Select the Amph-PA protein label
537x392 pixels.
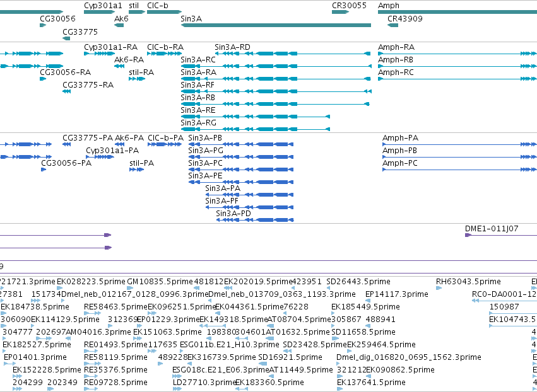click(x=400, y=138)
